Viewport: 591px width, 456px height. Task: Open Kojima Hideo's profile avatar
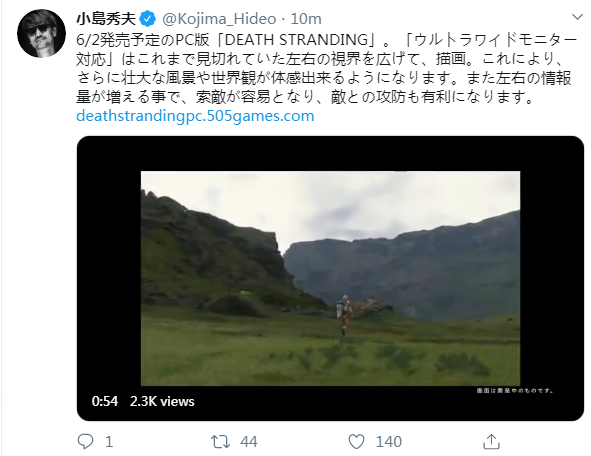41,34
